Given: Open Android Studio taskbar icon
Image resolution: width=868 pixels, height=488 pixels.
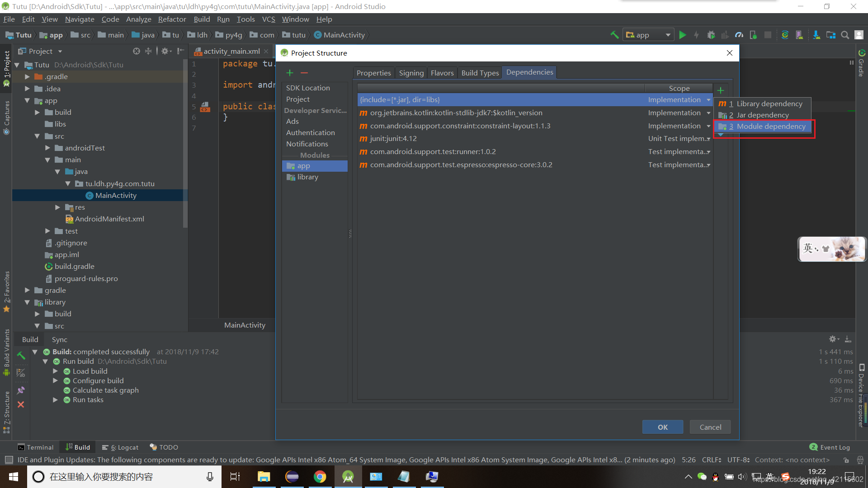Looking at the screenshot, I should 348,477.
